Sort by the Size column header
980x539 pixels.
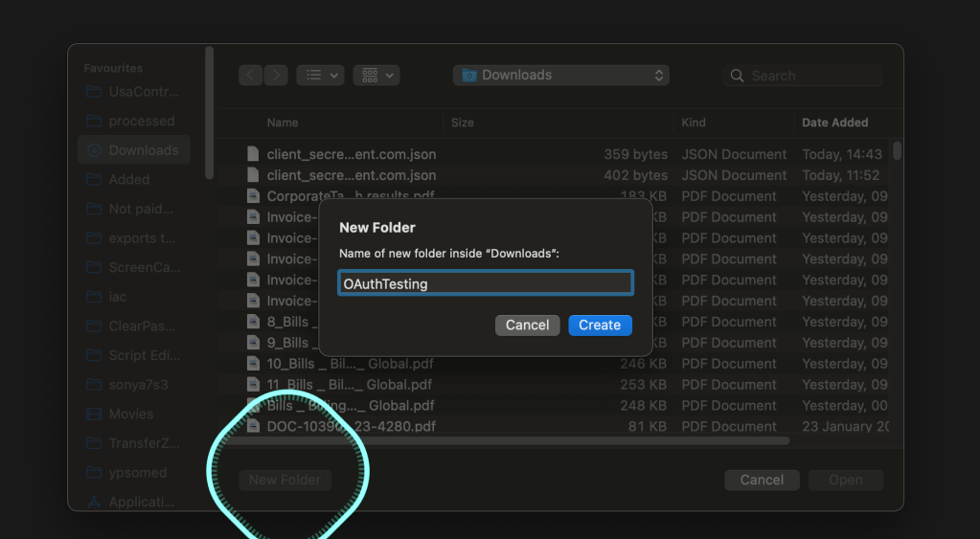(463, 123)
